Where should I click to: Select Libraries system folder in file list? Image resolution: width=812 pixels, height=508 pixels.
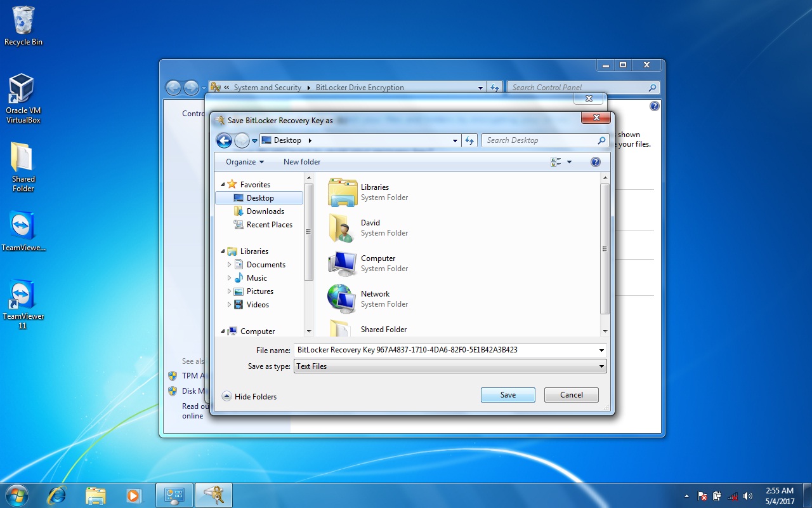pos(369,192)
